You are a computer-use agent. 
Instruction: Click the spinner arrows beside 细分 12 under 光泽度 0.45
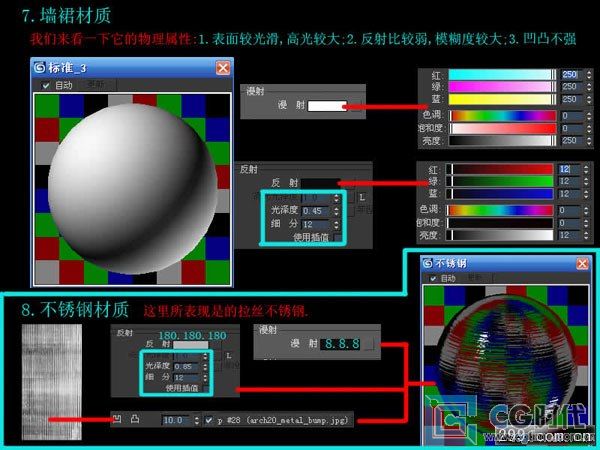tap(336, 224)
